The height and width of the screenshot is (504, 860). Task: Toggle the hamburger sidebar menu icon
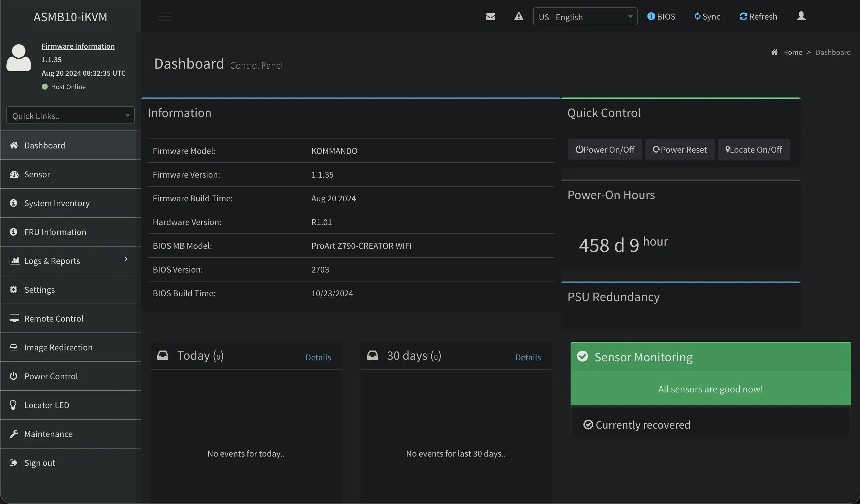pos(165,16)
